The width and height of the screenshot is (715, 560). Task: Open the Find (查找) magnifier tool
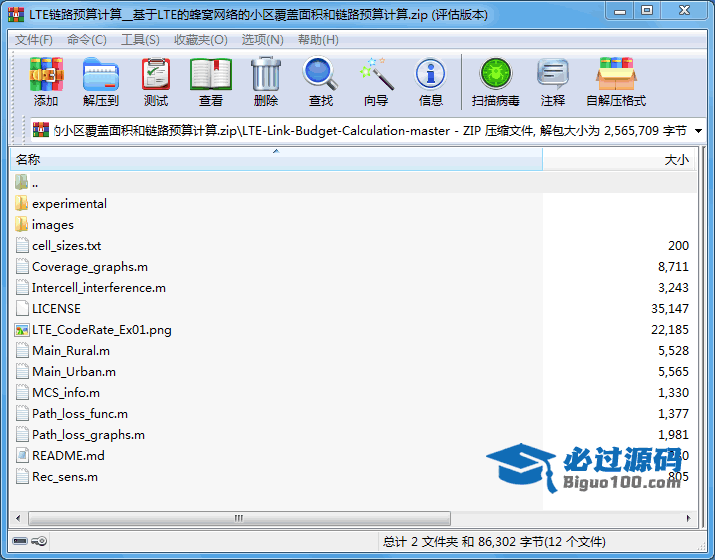point(320,73)
